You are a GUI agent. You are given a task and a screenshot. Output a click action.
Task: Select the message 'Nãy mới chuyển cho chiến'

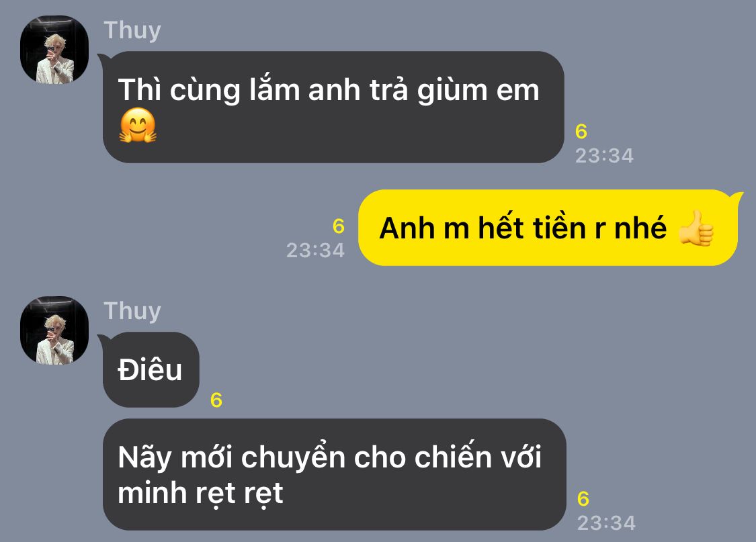[x=334, y=475]
